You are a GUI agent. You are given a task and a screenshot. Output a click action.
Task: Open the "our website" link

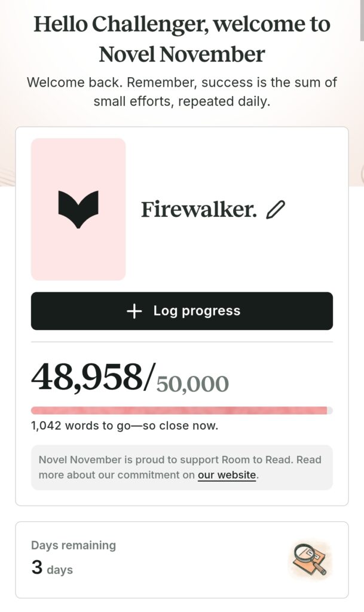coord(227,476)
